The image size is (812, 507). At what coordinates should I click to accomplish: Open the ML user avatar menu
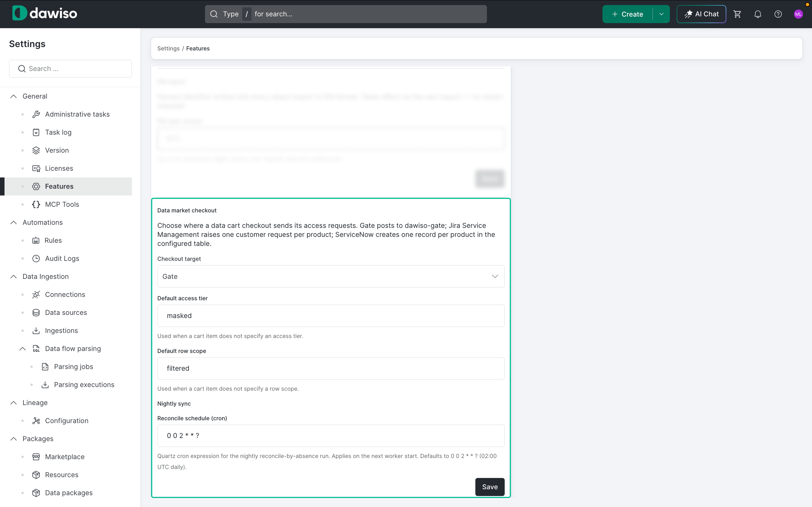pyautogui.click(x=798, y=14)
